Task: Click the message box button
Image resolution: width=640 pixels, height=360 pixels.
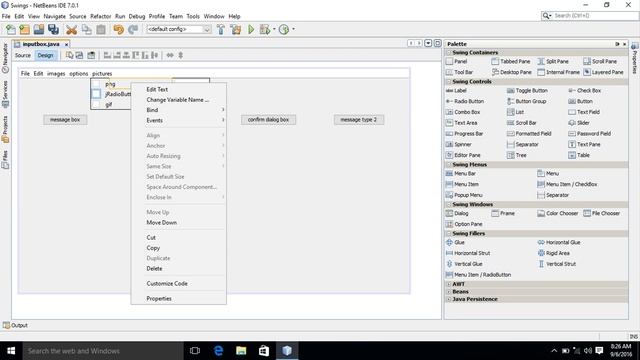Action: [x=65, y=120]
